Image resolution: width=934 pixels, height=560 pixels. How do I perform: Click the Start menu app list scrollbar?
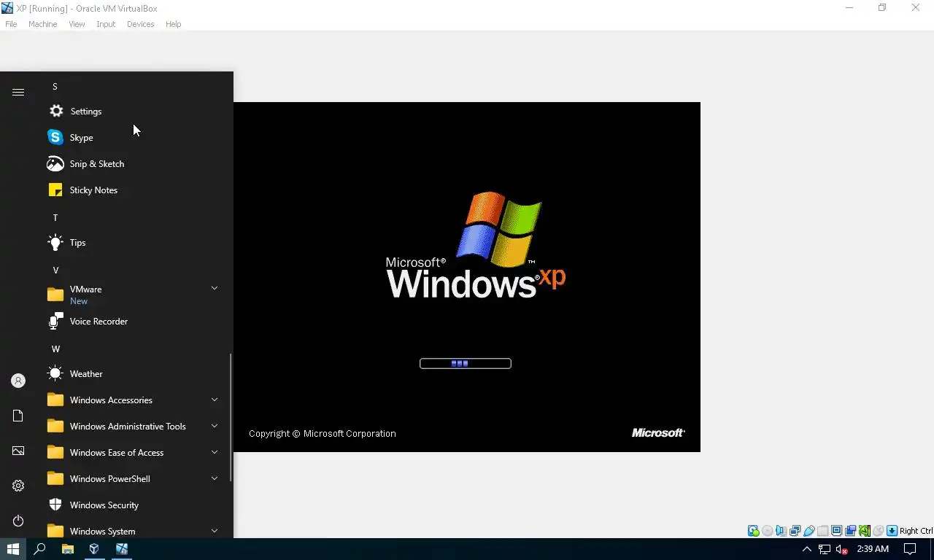(231, 417)
